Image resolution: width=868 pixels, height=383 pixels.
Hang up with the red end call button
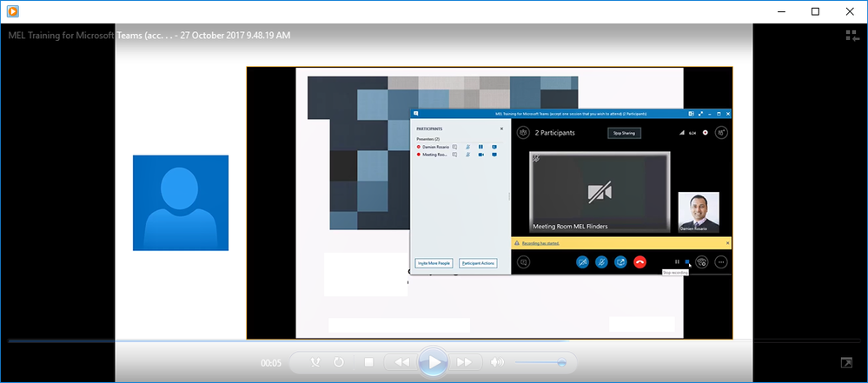tap(640, 261)
